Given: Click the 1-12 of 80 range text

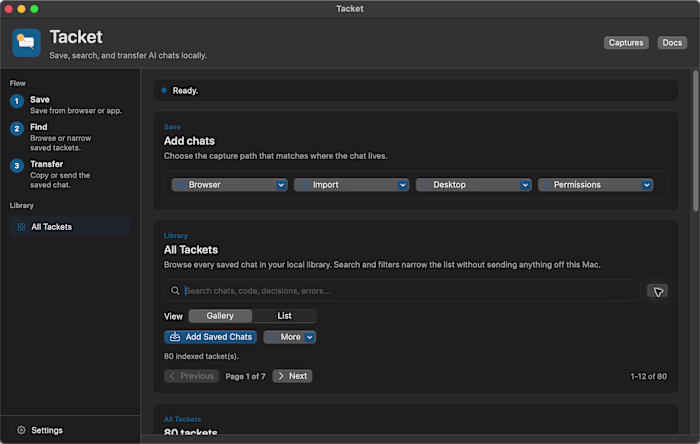Looking at the screenshot, I should point(649,377).
